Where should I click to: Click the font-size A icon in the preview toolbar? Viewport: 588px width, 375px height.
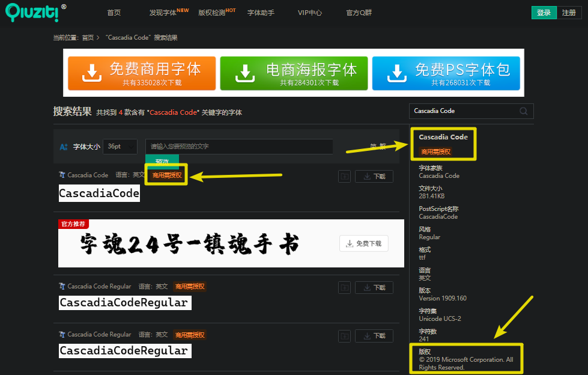65,145
